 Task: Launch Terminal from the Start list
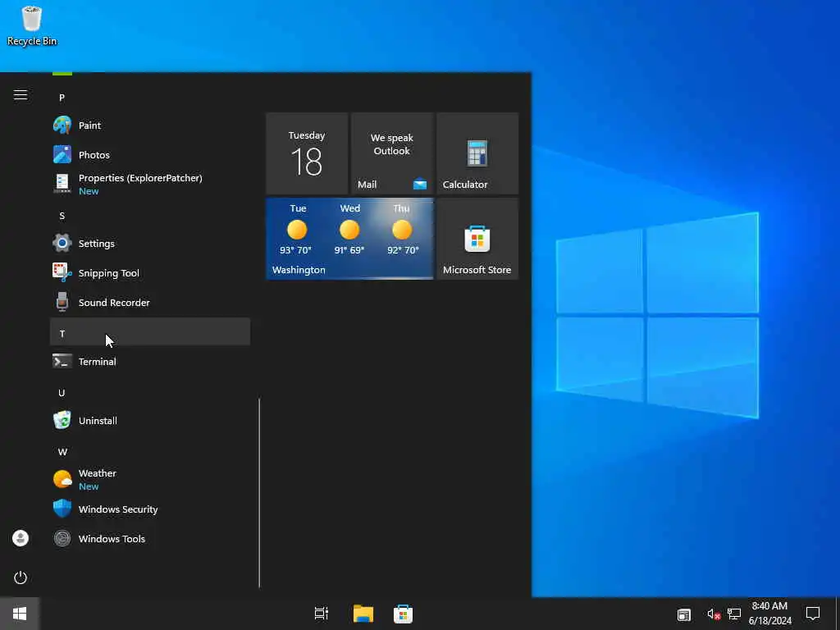click(150, 362)
